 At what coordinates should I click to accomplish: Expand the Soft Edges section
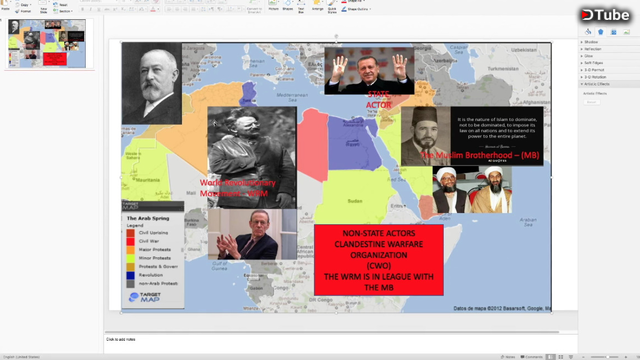593,63
